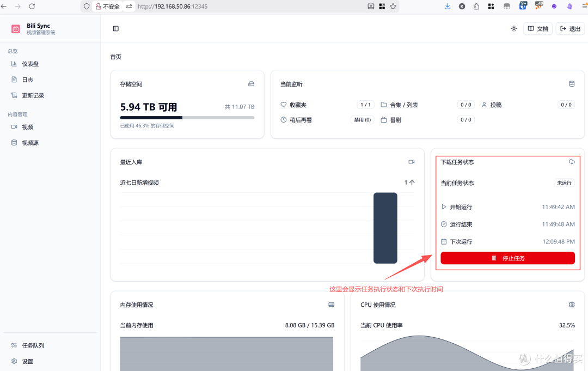This screenshot has height=371, width=588.
Task: Click the 未运行 status badge
Action: point(564,183)
